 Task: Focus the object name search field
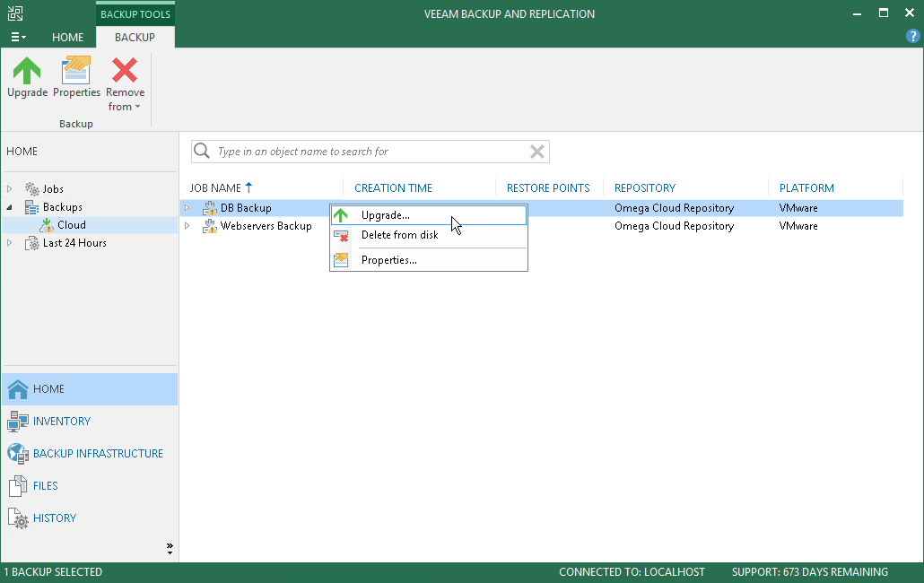point(370,152)
